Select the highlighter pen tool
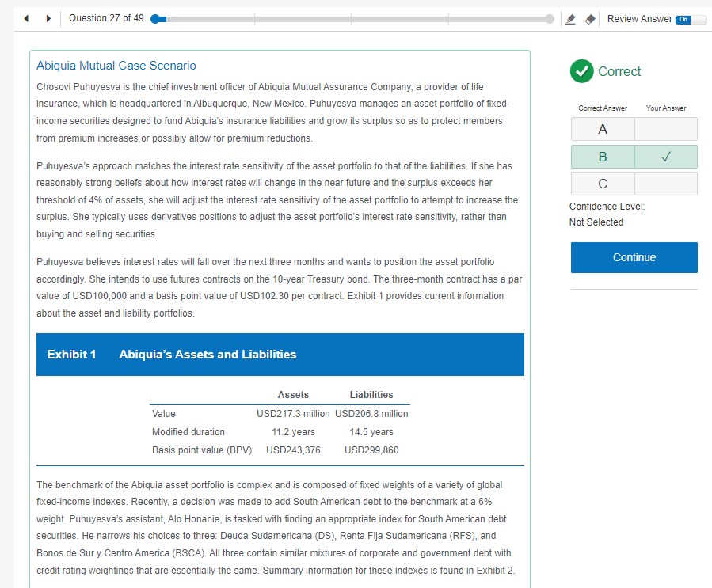The image size is (712, 588). [x=573, y=19]
